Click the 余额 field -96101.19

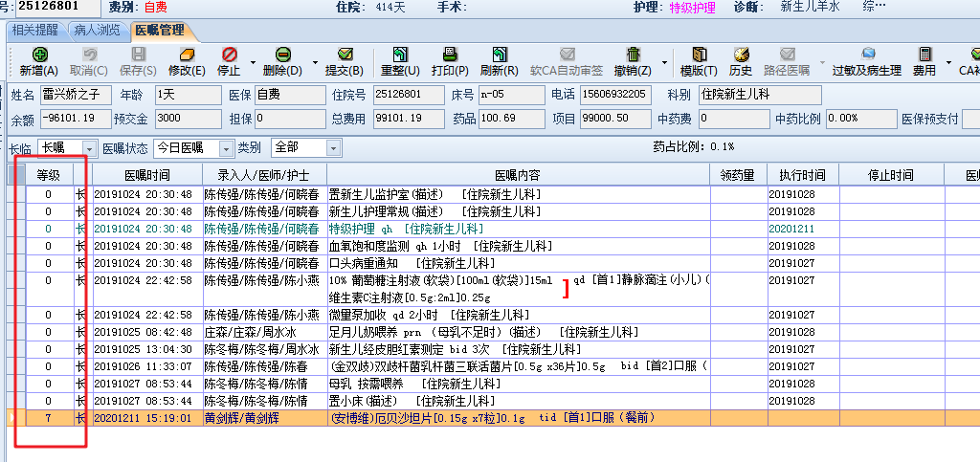click(x=76, y=118)
